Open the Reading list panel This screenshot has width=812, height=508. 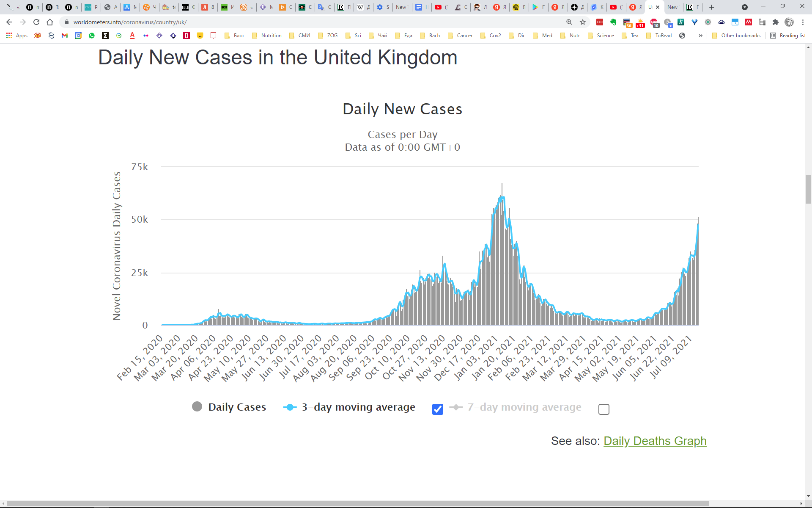click(x=788, y=36)
